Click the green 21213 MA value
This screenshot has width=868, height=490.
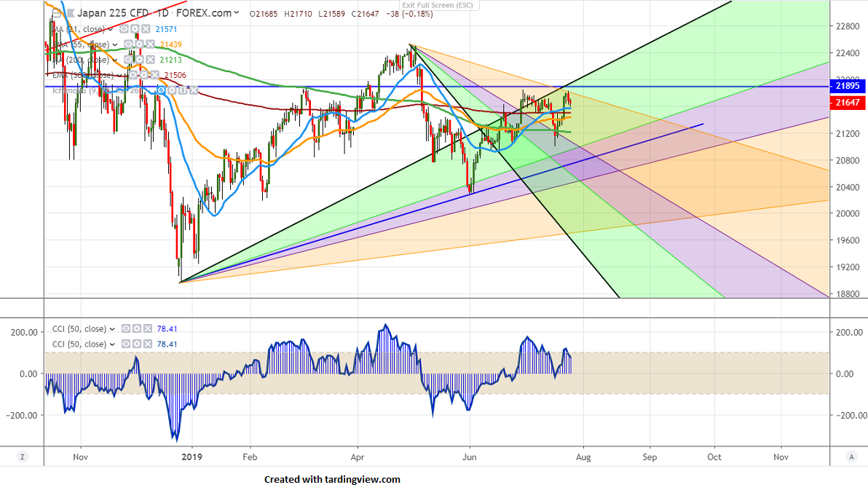click(170, 60)
